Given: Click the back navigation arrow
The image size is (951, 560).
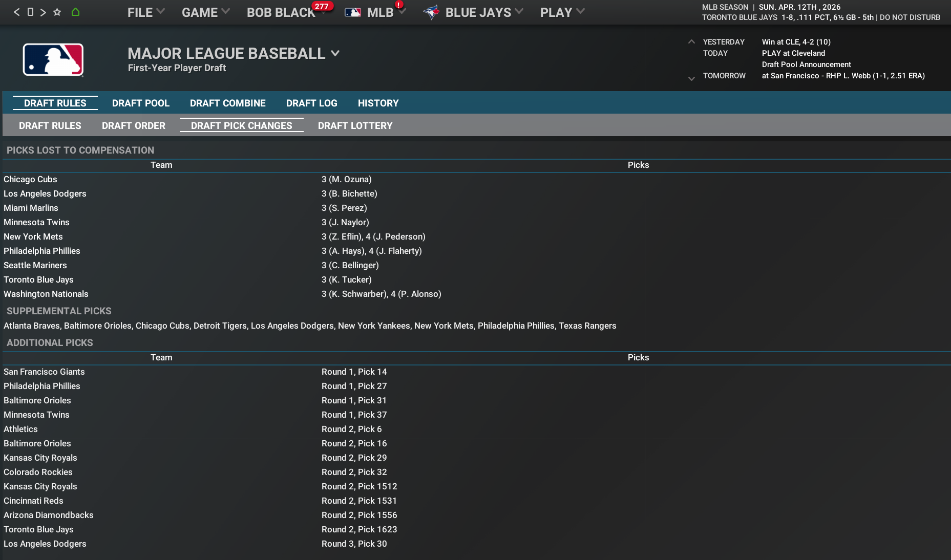Looking at the screenshot, I should (x=16, y=12).
